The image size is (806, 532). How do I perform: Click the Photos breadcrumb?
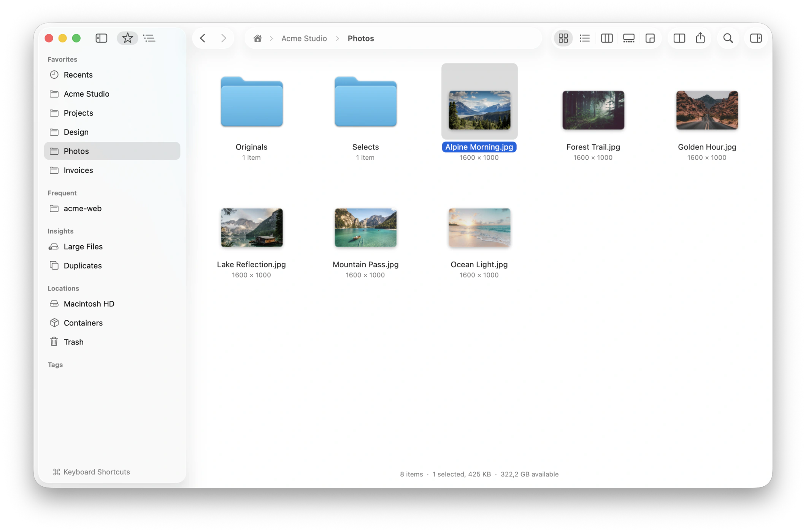(x=361, y=38)
